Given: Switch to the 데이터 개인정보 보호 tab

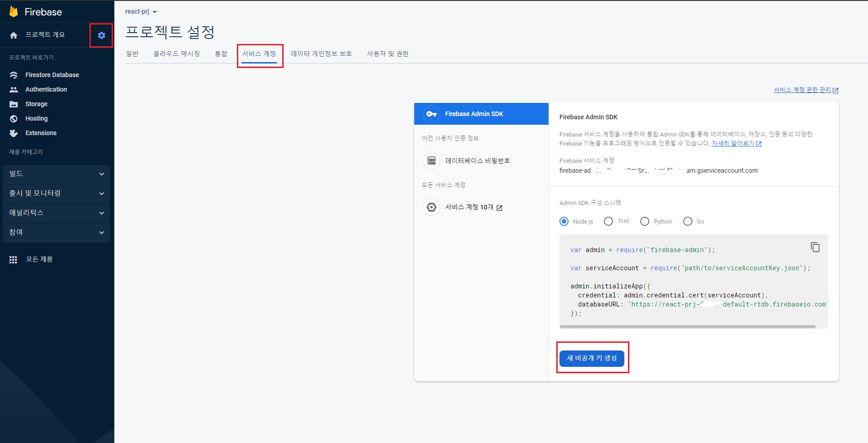Looking at the screenshot, I should coord(321,54).
